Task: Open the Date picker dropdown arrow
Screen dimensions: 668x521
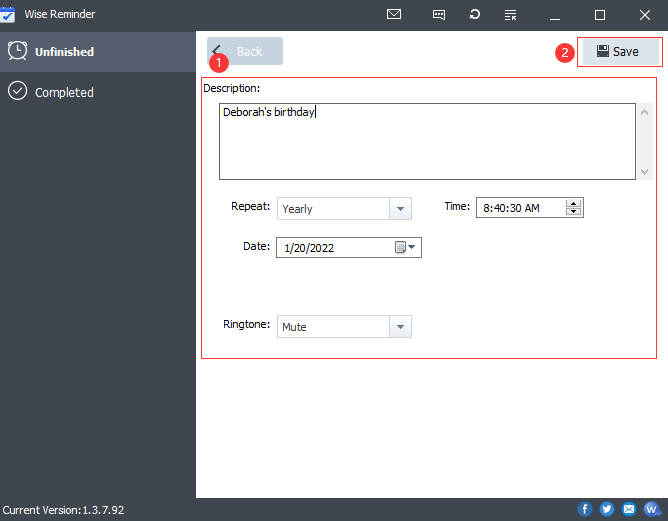Action: pos(412,247)
